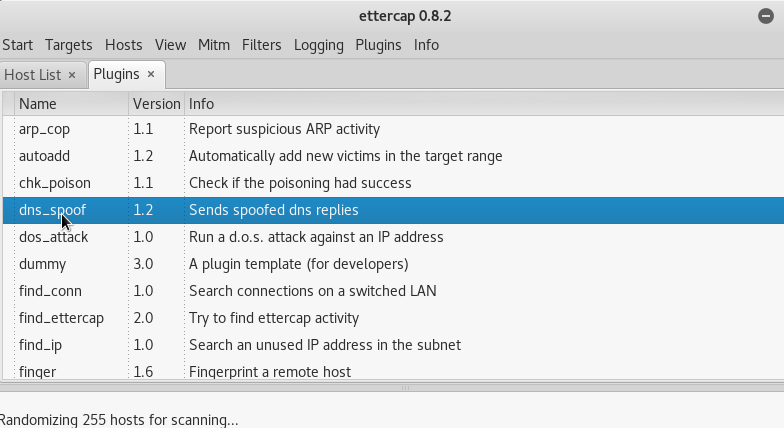
Task: Click 'Fingerprint a remote host' description
Action: coord(270,372)
